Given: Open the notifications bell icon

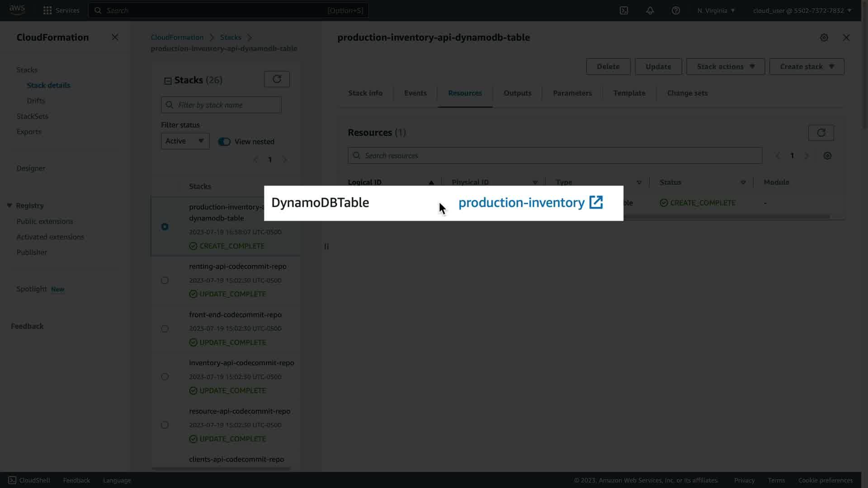Looking at the screenshot, I should coord(650,10).
